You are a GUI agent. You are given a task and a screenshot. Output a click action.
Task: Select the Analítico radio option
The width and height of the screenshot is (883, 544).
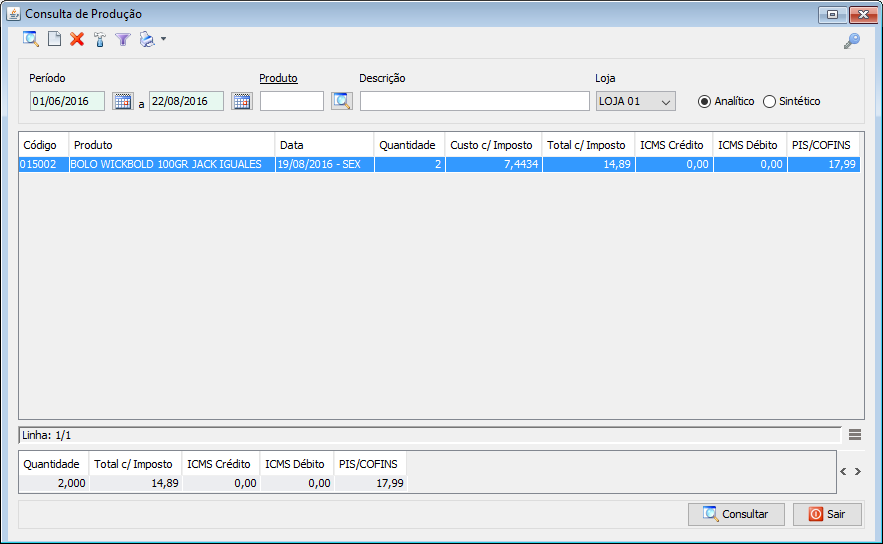click(x=704, y=101)
